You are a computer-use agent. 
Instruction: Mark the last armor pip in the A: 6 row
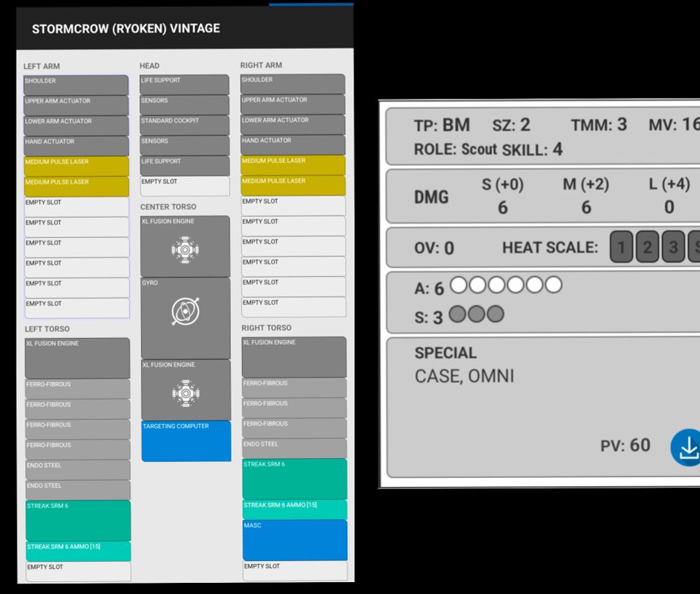(554, 285)
